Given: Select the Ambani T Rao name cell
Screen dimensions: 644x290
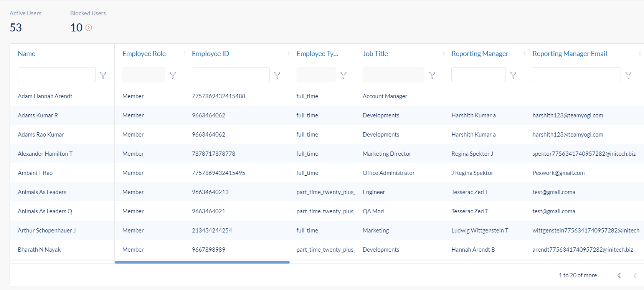Looking at the screenshot, I should click(35, 173).
